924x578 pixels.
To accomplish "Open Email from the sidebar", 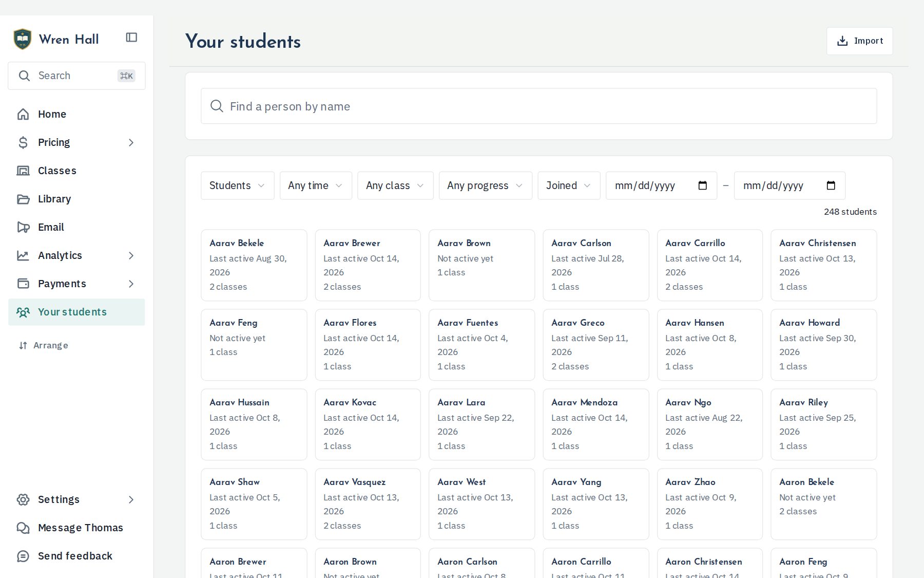I will 76,227.
